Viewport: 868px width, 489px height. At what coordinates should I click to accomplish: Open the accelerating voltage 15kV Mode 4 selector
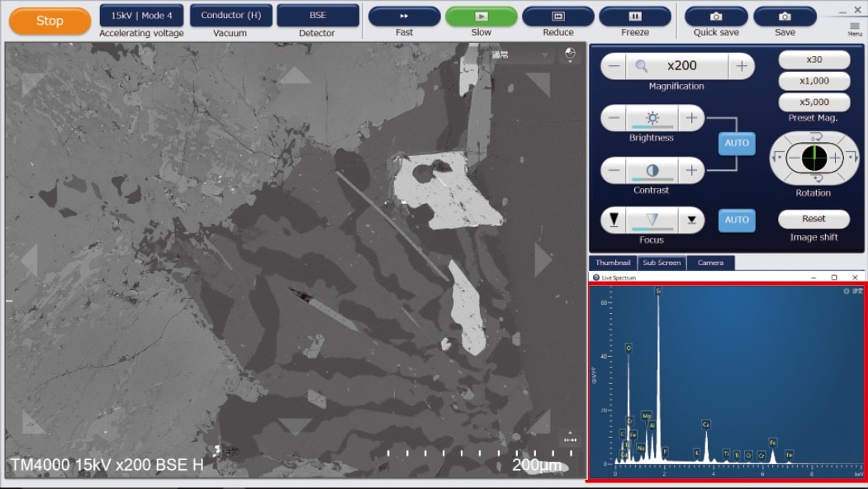click(141, 16)
